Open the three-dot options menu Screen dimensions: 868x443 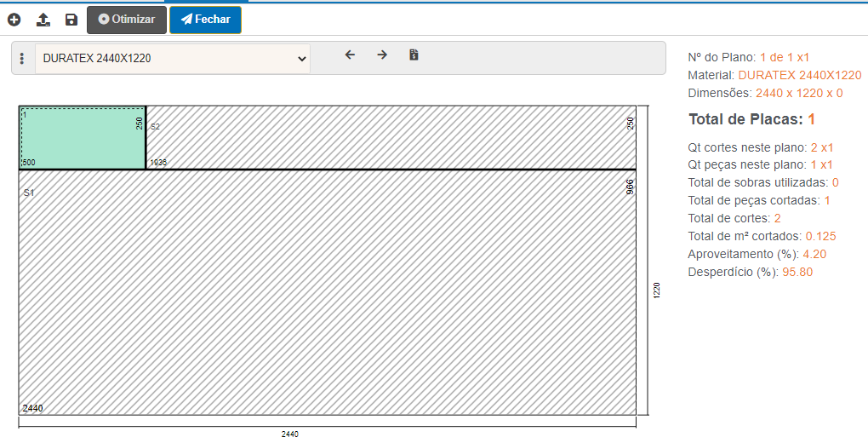21,58
